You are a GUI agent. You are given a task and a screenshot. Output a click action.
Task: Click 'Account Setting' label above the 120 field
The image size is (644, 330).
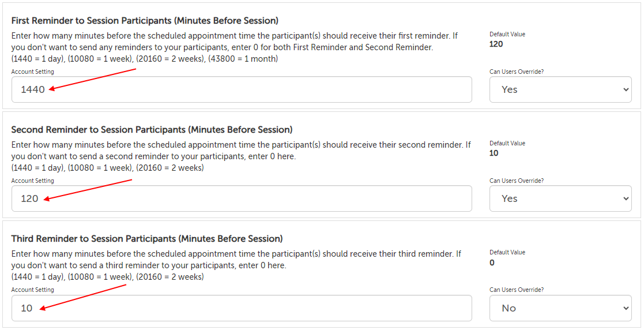pos(32,181)
